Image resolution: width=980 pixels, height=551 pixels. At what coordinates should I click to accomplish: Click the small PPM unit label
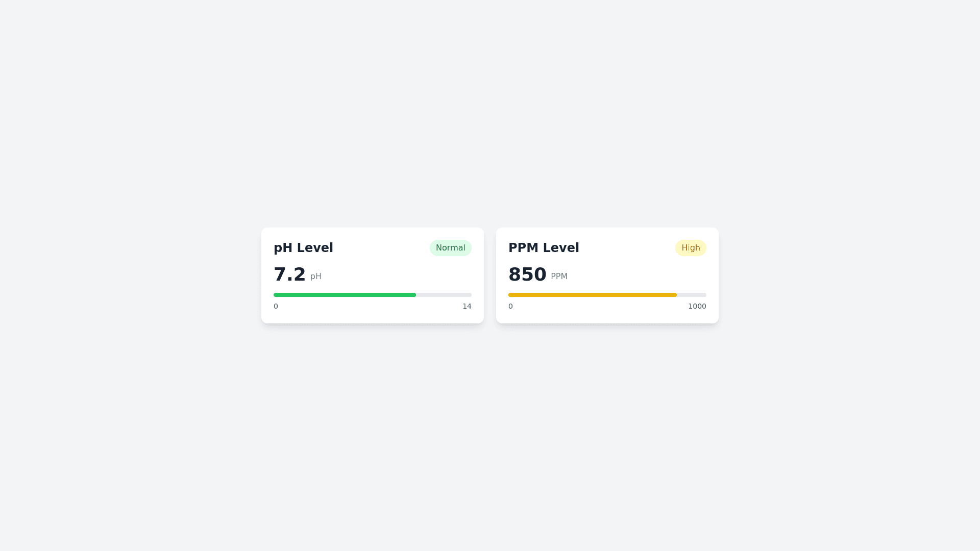[559, 277]
